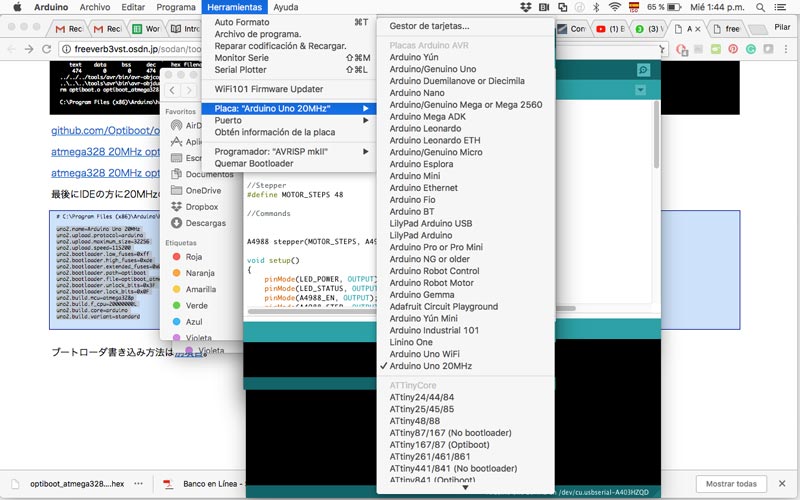The width and height of the screenshot is (800, 500).
Task: Select Arduino Nano board
Action: pos(417,93)
